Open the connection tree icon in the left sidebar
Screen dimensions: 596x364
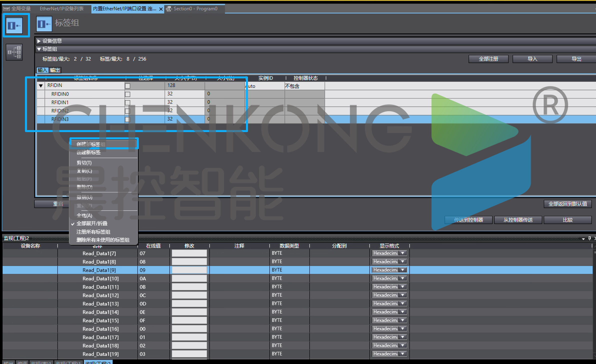14,52
